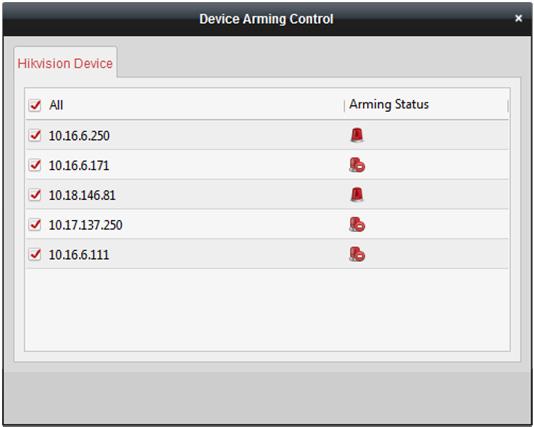Click the All column header label
The width and height of the screenshot is (534, 427).
pyautogui.click(x=56, y=105)
